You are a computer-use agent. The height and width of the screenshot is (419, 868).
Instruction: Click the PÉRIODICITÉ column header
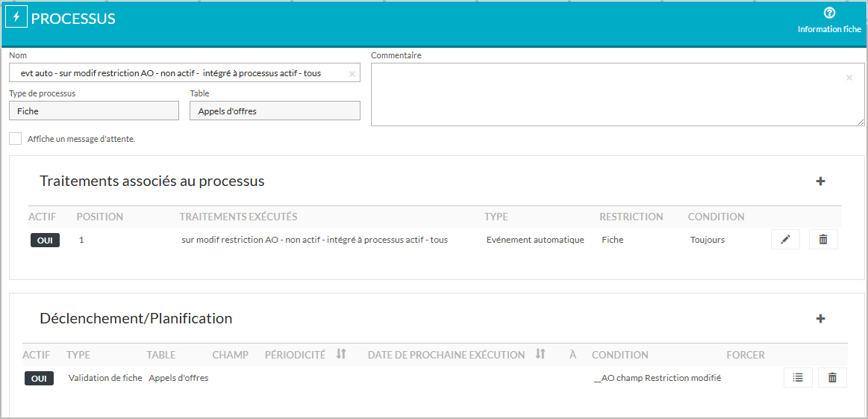(x=295, y=354)
